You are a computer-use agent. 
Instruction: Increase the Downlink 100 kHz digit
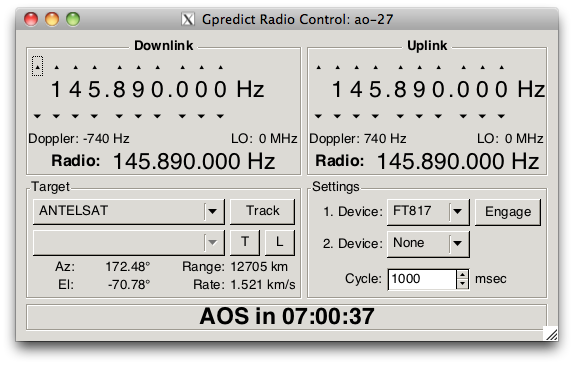click(120, 67)
